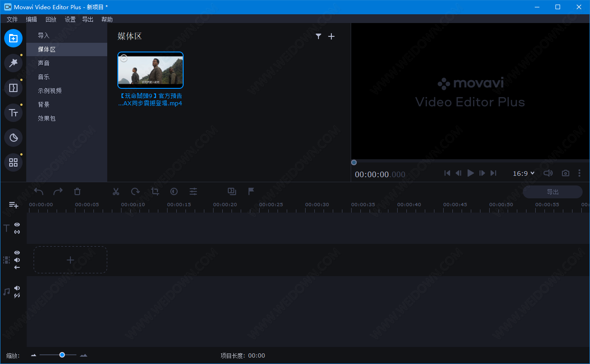Viewport: 590px width, 364px height.
Task: Select 背景 in the side list
Action: pyautogui.click(x=67, y=104)
